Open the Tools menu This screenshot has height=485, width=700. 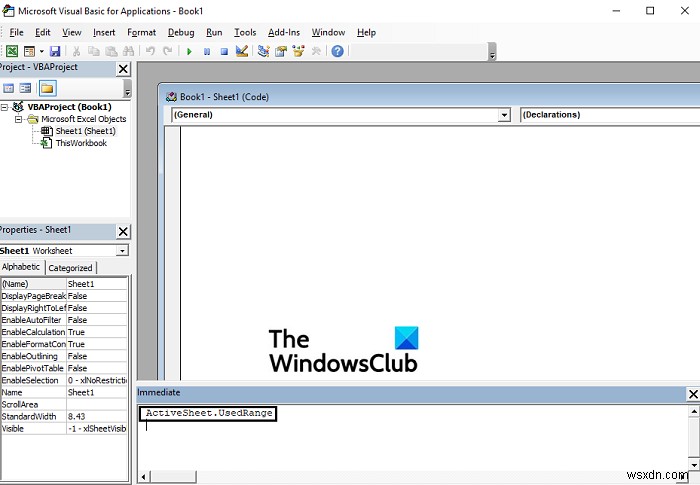[245, 33]
